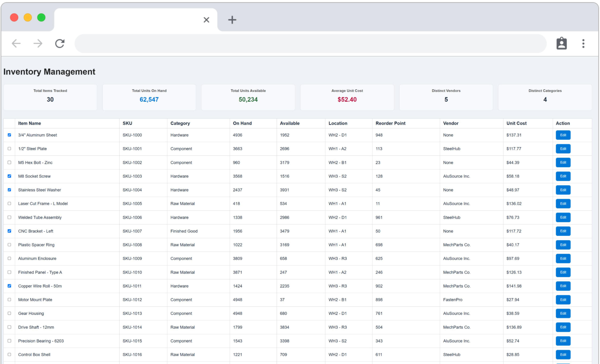Select the Gear Housing row checkbox
This screenshot has width=600, height=364.
pyautogui.click(x=9, y=313)
